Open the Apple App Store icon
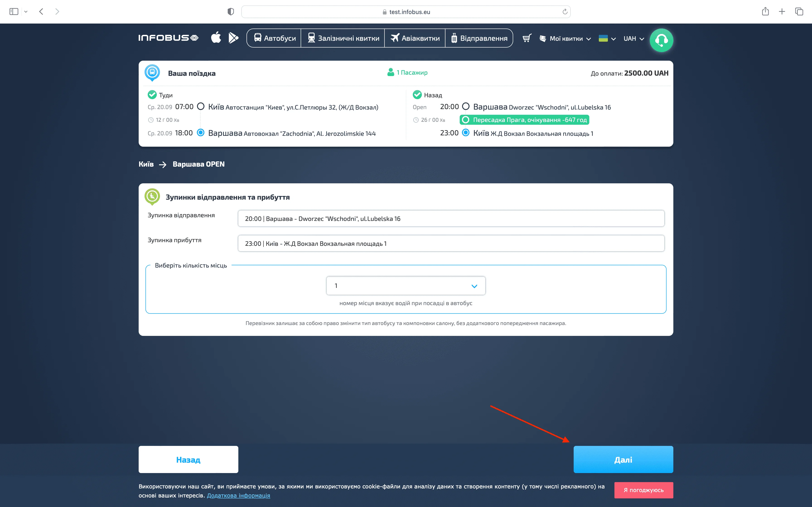 click(216, 38)
